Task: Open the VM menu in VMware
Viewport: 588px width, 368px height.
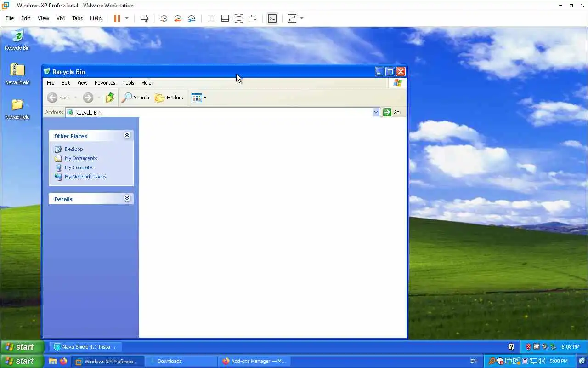Action: pyautogui.click(x=61, y=18)
